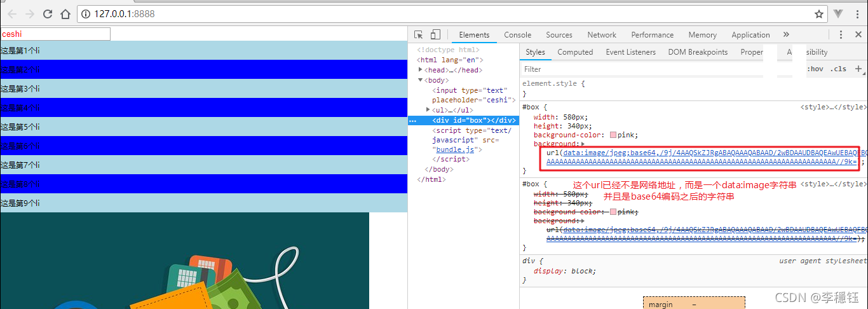Image resolution: width=868 pixels, height=309 pixels.
Task: Show more DevTools tabs via chevron
Action: click(786, 34)
